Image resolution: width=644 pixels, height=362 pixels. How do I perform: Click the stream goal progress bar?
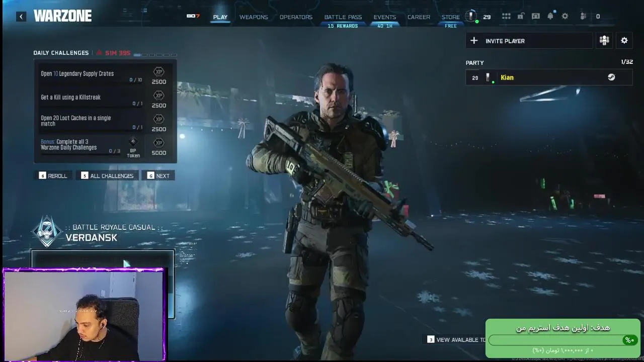coord(562,340)
